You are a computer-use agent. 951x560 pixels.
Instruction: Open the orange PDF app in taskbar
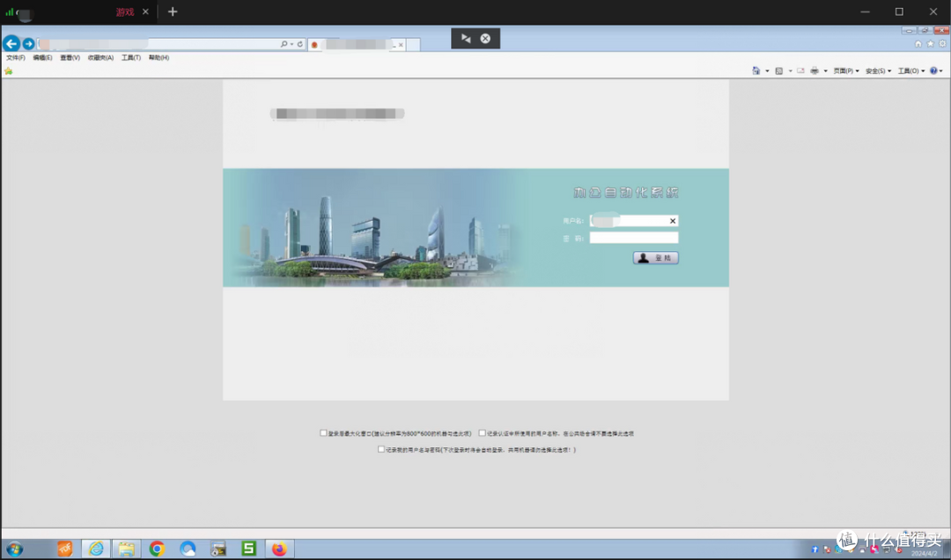tap(65, 549)
